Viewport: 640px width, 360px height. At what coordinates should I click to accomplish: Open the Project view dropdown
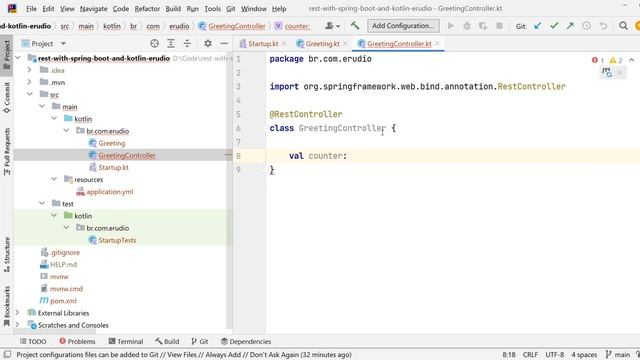pyautogui.click(x=63, y=43)
